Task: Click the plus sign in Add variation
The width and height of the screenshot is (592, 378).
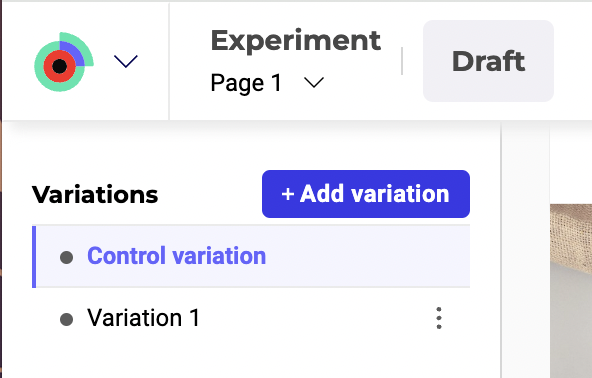Action: [x=288, y=194]
